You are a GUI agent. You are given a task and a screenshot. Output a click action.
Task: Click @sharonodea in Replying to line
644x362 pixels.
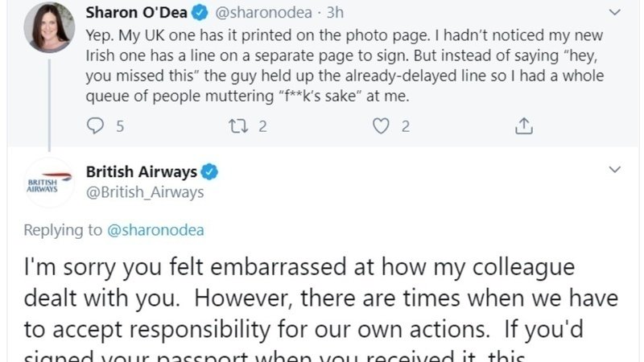click(x=155, y=230)
